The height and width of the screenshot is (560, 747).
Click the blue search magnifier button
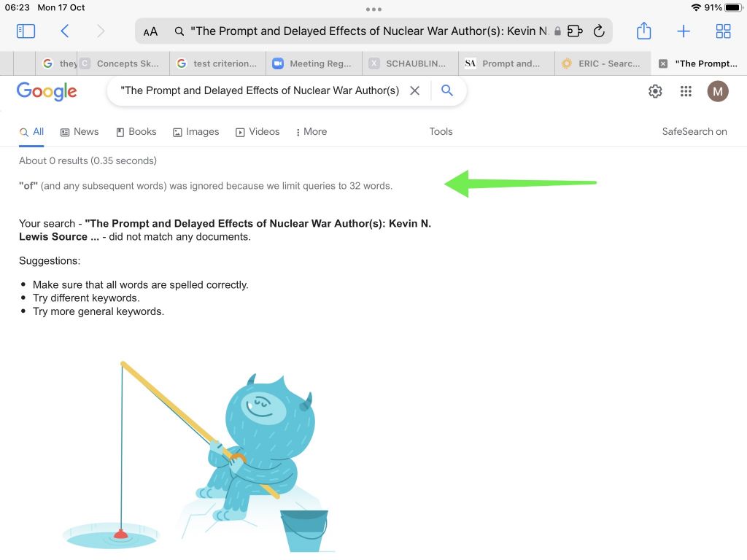tap(446, 90)
